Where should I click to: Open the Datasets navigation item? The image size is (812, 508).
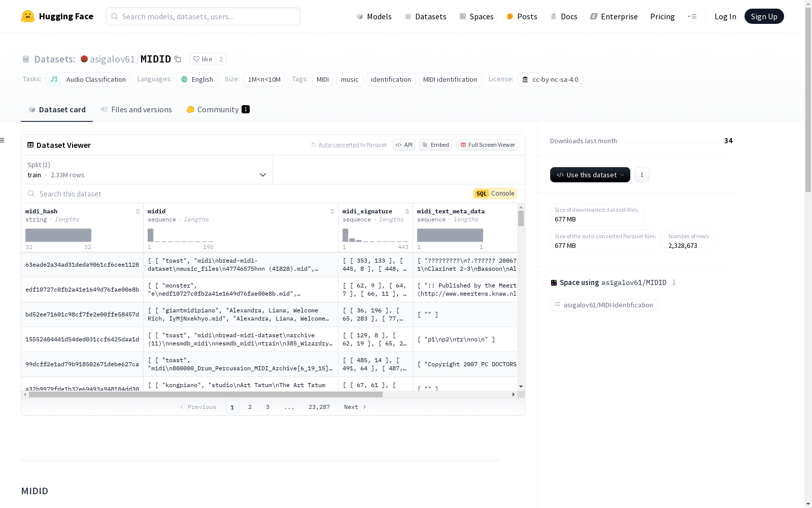point(425,16)
